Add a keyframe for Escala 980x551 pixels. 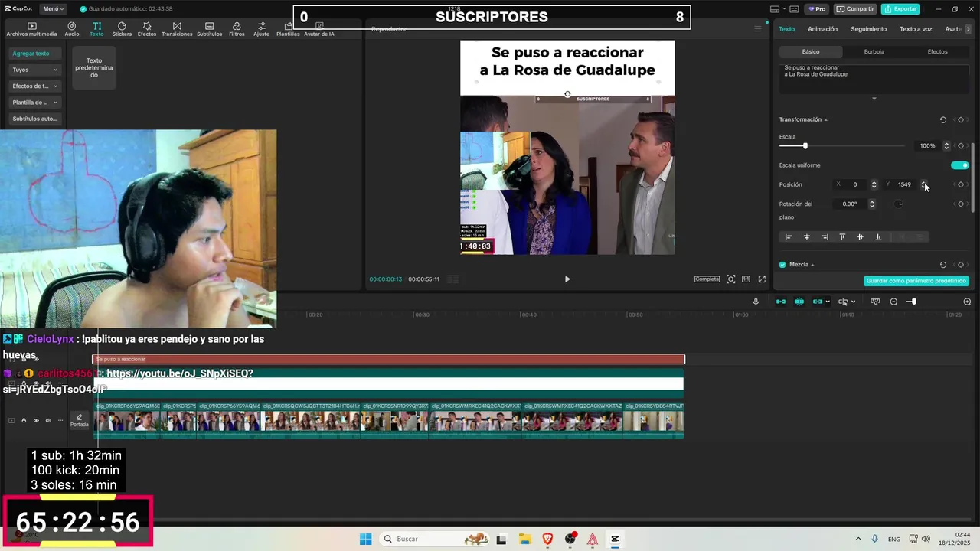[x=961, y=145]
